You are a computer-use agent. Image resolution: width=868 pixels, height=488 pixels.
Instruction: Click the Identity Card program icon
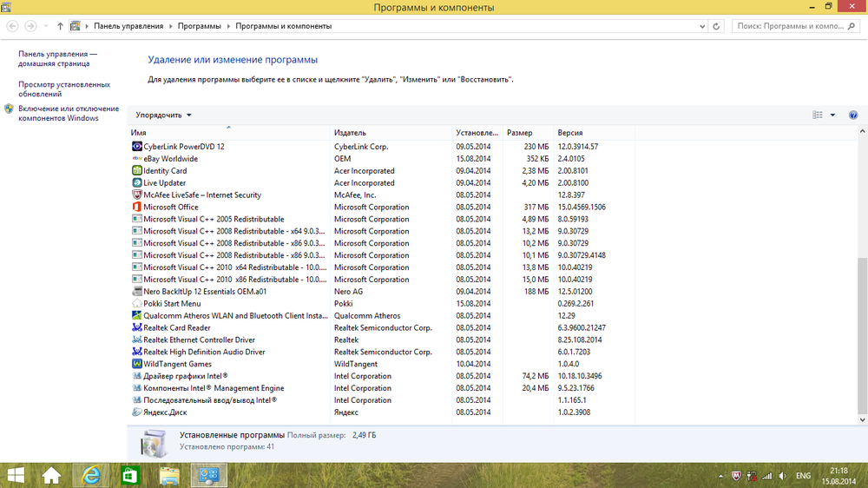(x=137, y=170)
